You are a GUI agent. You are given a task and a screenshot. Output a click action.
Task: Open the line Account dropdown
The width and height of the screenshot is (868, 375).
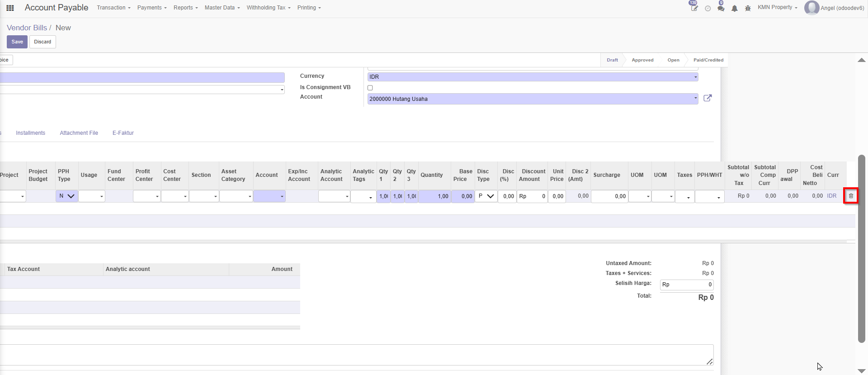[269, 196]
